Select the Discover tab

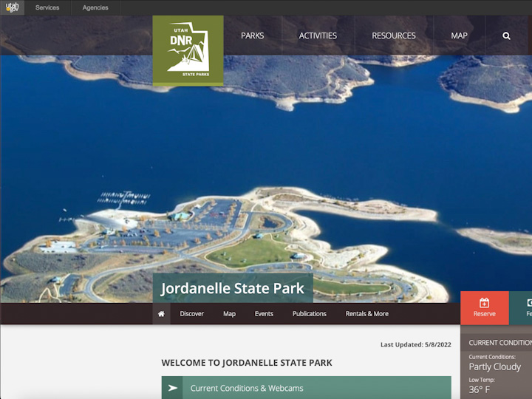tap(191, 314)
